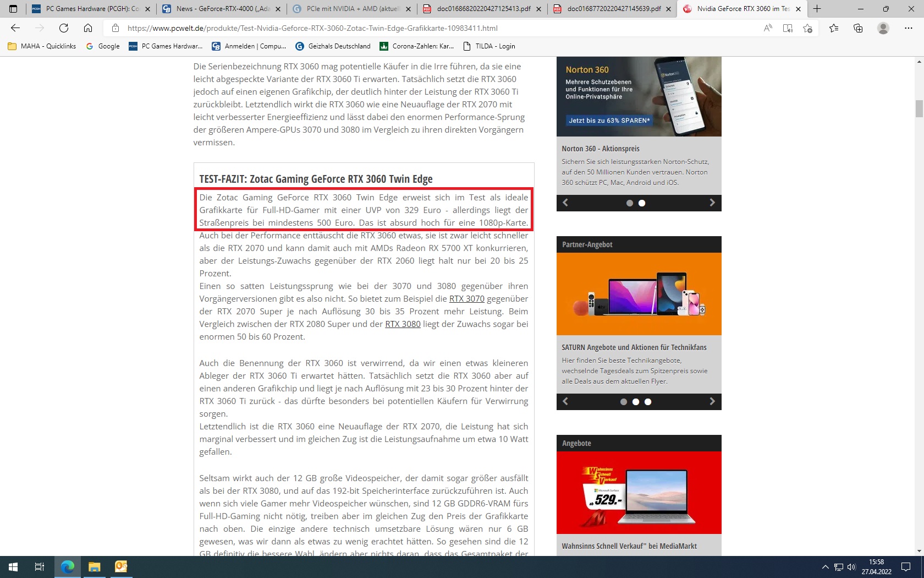This screenshot has height=578, width=924.
Task: Add this page to favorites
Action: 807,28
